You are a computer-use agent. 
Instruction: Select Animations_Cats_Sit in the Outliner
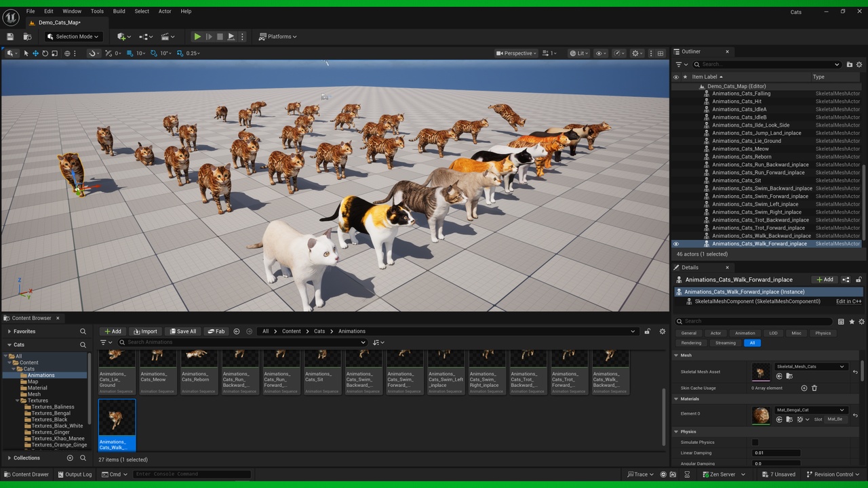pos(736,180)
